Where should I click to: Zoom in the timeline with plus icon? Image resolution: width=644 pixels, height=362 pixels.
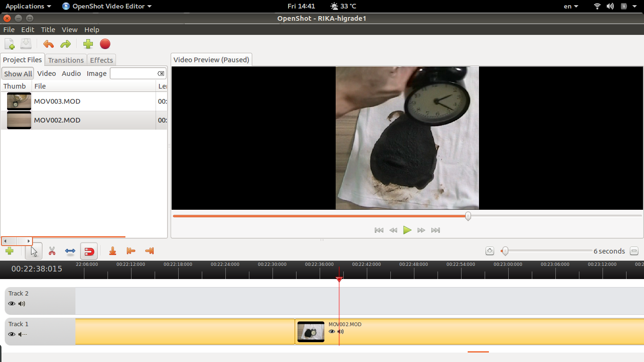[490, 251]
